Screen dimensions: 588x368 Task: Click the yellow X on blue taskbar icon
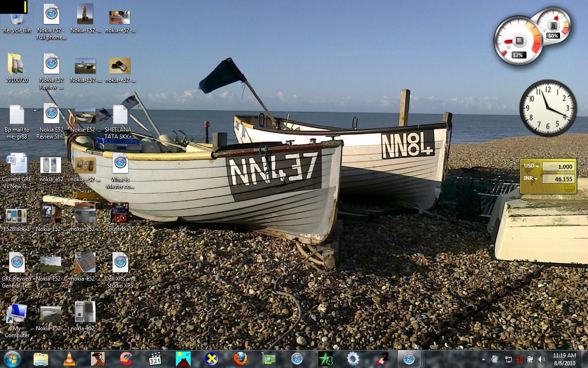click(x=212, y=359)
